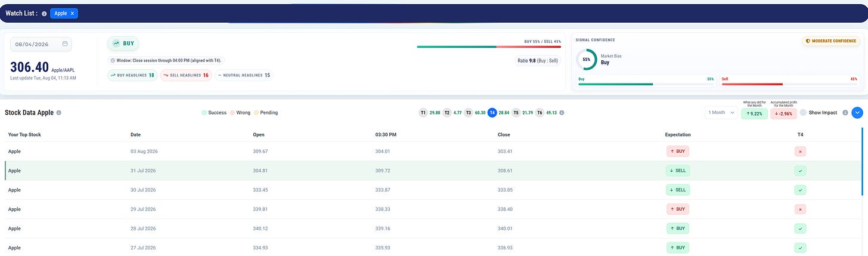Viewport: 868px width, 256px height.
Task: Click the wrong X mark for 29 Jul 2026
Action: [800, 209]
